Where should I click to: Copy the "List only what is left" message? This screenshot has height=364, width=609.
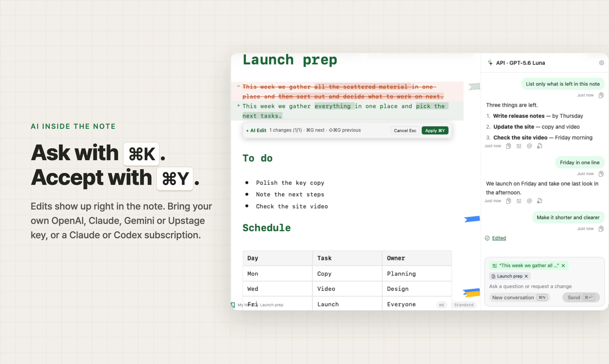pyautogui.click(x=601, y=95)
